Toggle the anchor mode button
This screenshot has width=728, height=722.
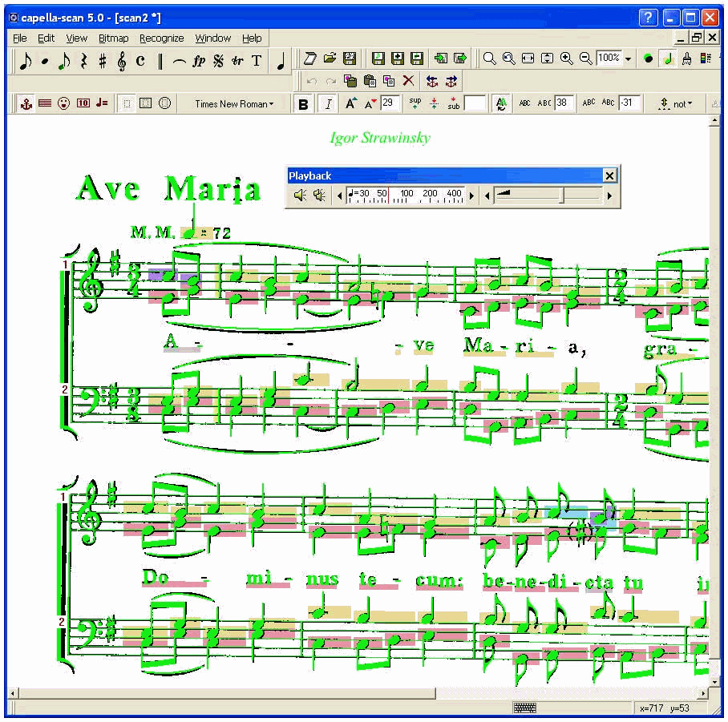(26, 103)
